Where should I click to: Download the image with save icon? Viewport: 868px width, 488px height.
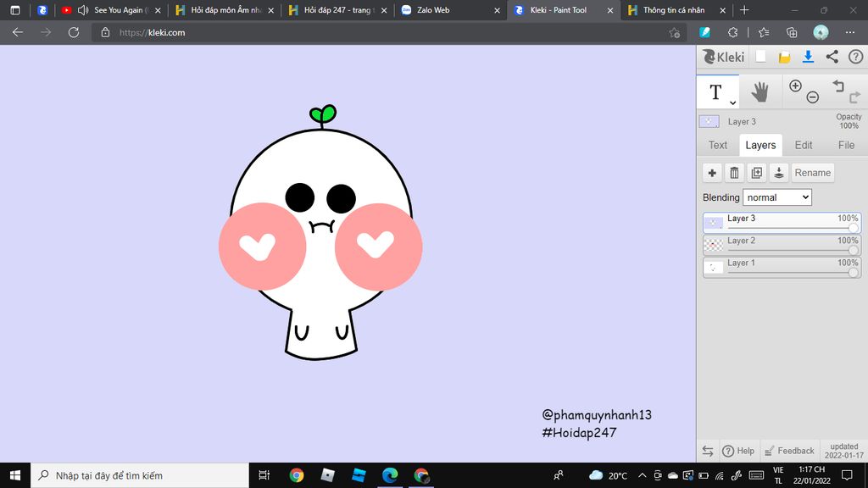[808, 57]
